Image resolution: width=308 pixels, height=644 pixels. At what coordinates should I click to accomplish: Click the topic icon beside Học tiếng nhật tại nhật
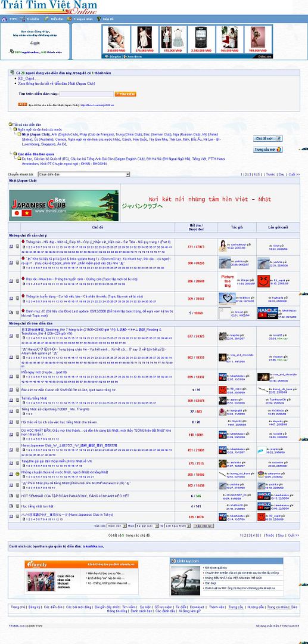[17, 506]
